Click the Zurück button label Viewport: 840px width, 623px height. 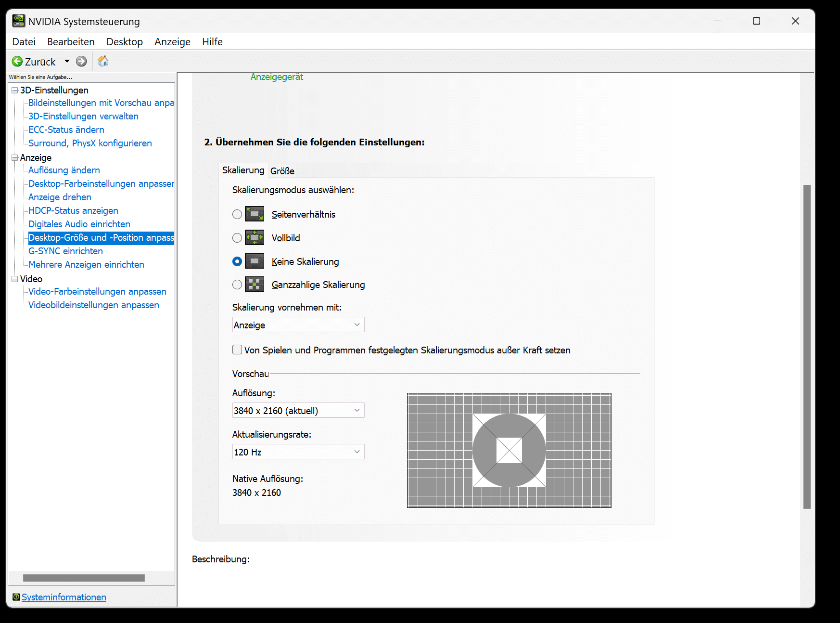click(x=40, y=62)
